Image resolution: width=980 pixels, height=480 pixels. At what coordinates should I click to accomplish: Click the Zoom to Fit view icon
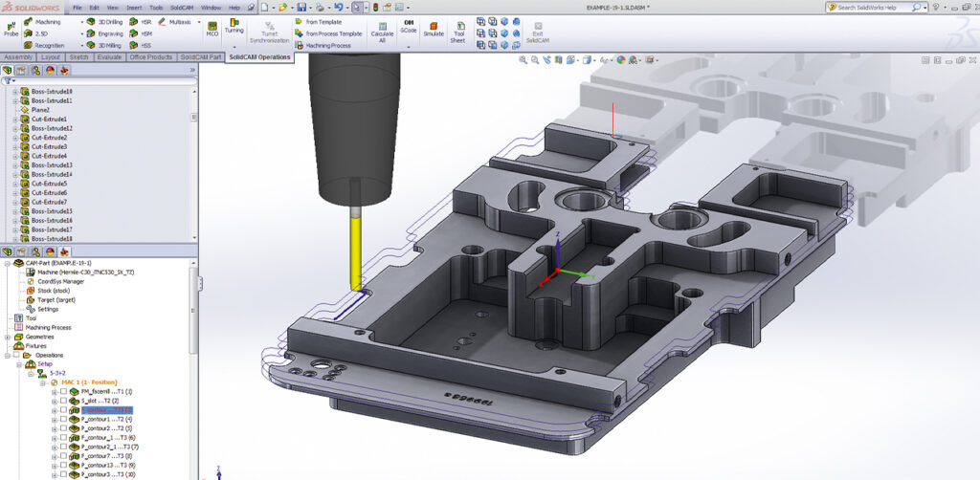523,59
